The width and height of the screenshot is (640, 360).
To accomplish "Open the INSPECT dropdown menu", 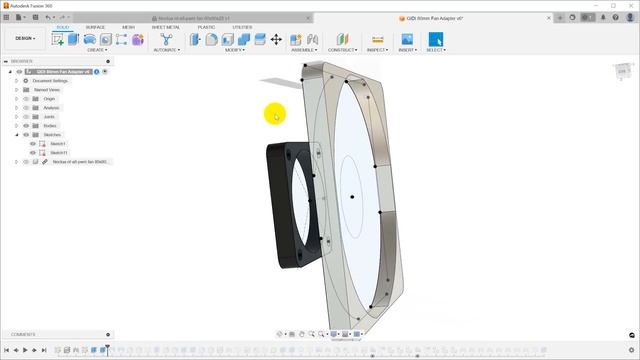I will pos(378,50).
